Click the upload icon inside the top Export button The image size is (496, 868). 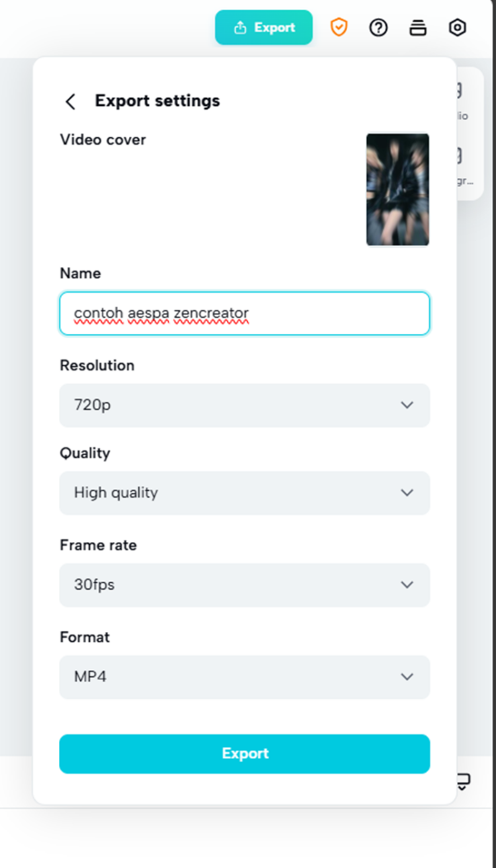[x=239, y=27]
